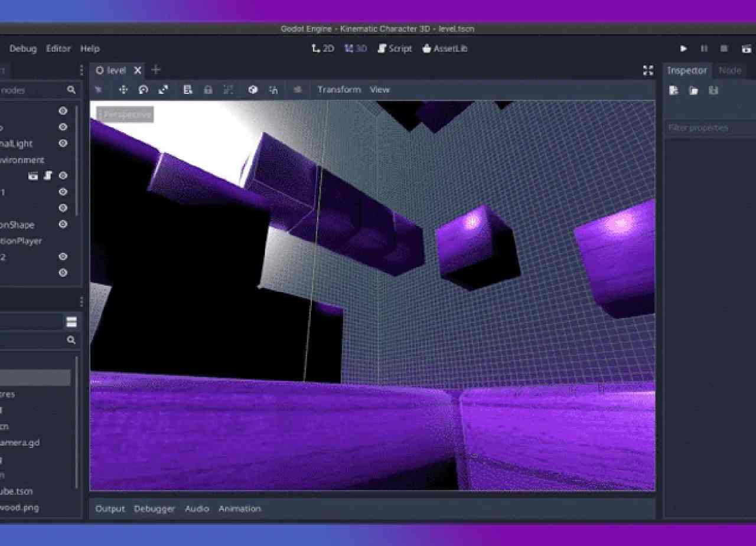756x546 pixels.
Task: Switch to the Node tab
Action: 729,70
